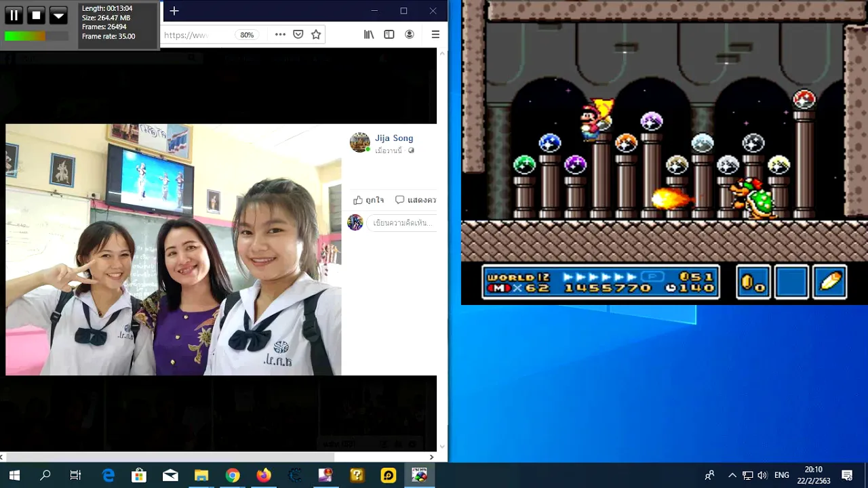Viewport: 868px width, 488px height.
Task: Open the Firefox account icon
Action: (x=410, y=35)
